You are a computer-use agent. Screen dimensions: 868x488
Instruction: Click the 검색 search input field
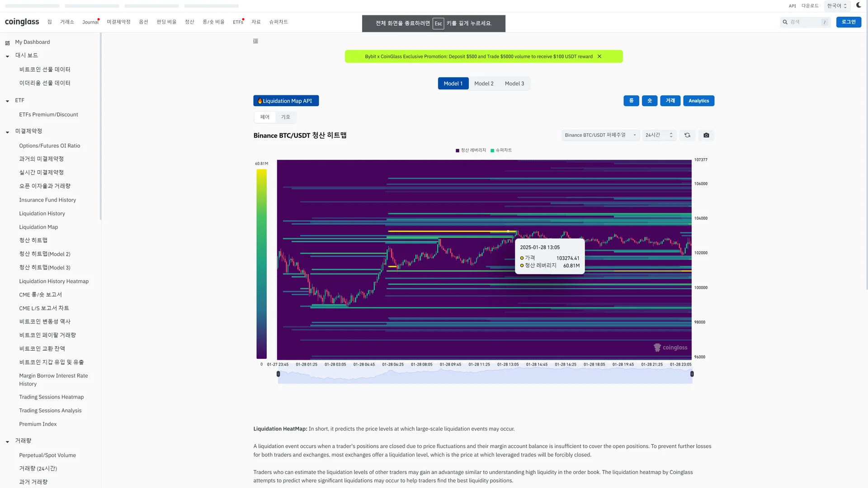pyautogui.click(x=805, y=22)
